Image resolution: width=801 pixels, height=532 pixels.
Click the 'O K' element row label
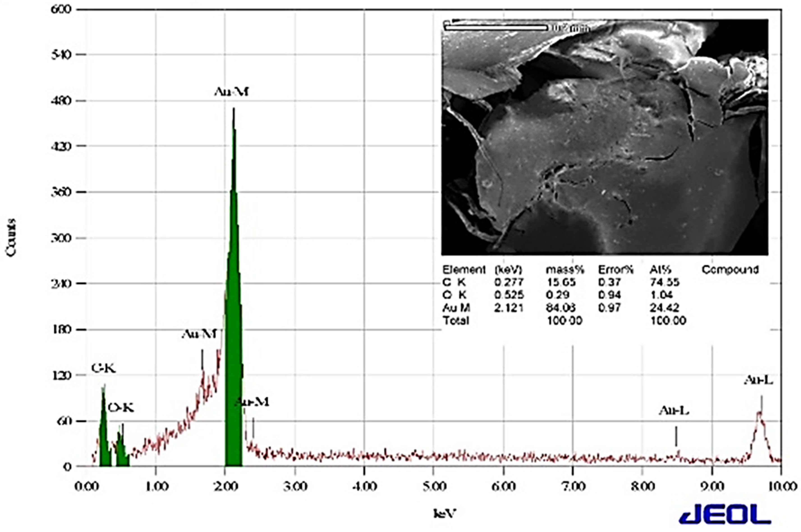(x=454, y=295)
